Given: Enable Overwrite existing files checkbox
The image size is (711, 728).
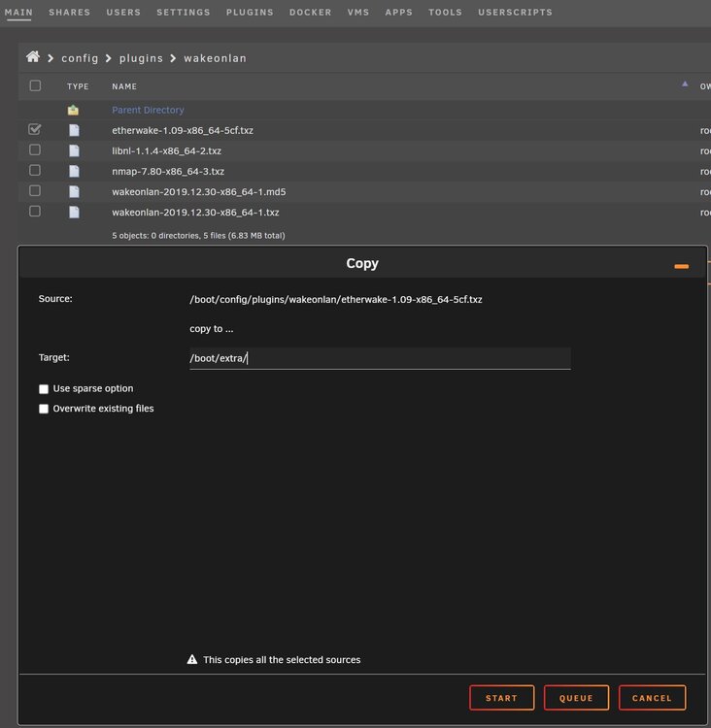Looking at the screenshot, I should click(44, 409).
